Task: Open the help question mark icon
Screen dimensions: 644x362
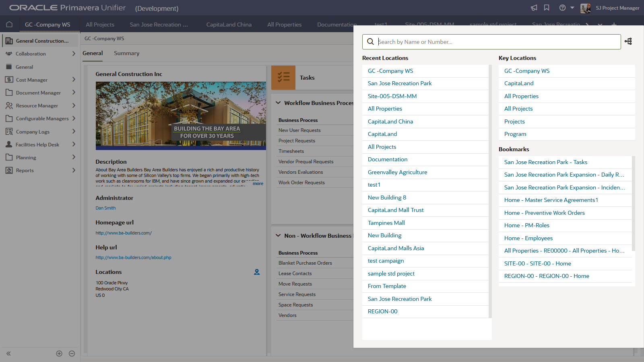Action: point(562,8)
